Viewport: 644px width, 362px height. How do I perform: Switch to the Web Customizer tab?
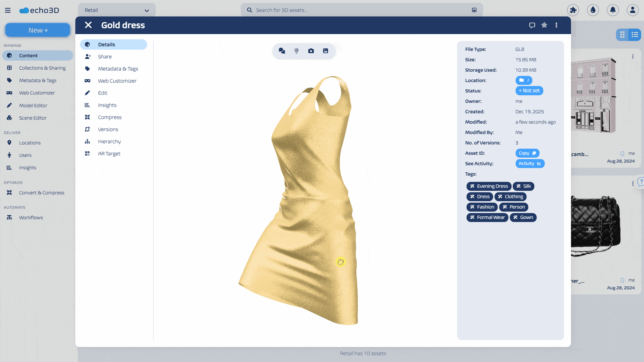coord(117,81)
